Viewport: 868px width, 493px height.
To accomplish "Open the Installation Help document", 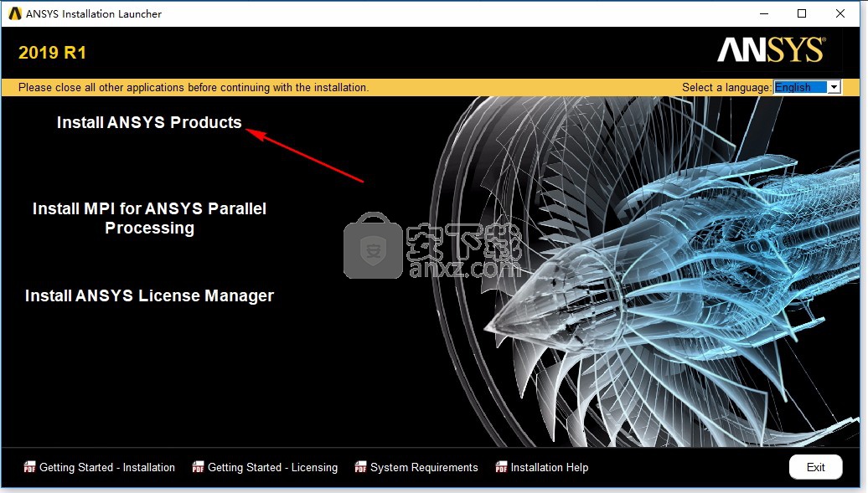I will click(549, 468).
